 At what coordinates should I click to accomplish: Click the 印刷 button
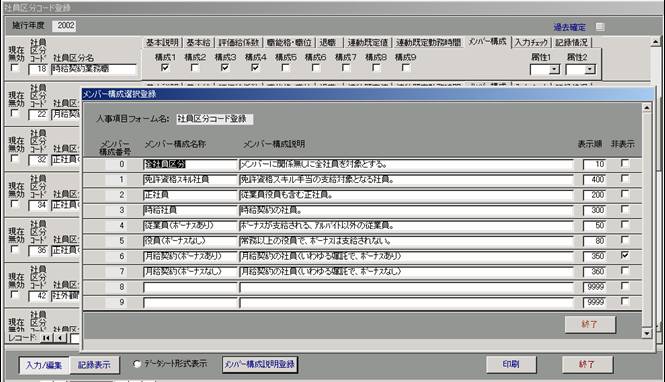coord(511,364)
